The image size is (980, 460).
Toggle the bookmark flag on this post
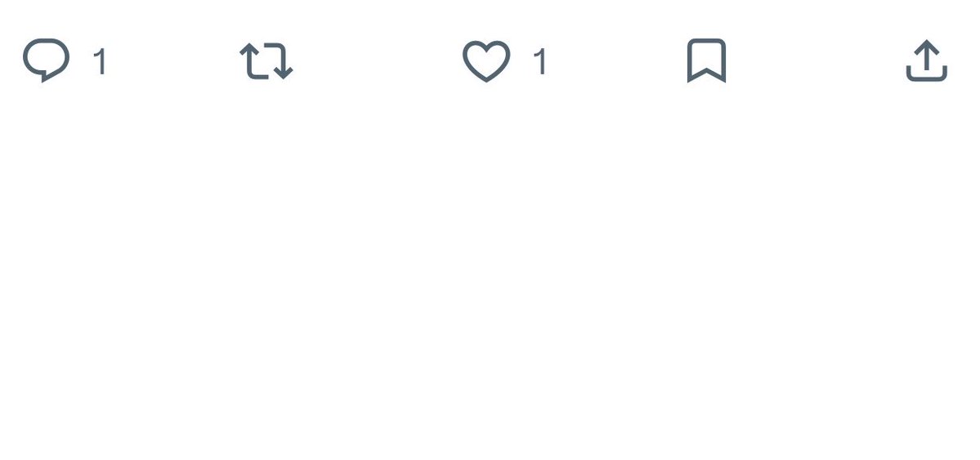tap(706, 60)
